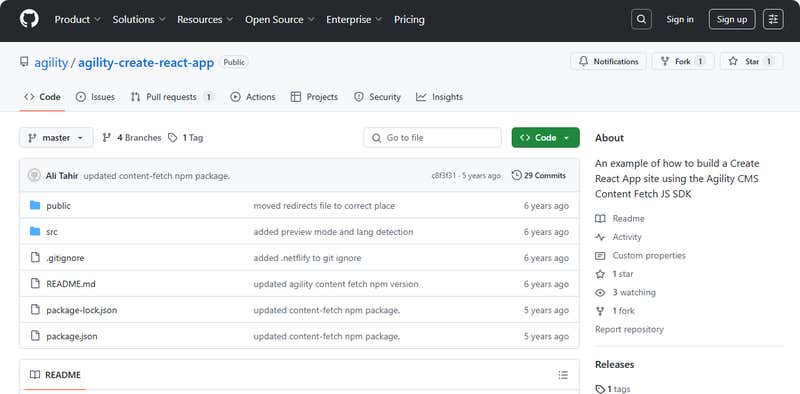
Task: Expand the Enterprise menu
Action: tap(354, 19)
